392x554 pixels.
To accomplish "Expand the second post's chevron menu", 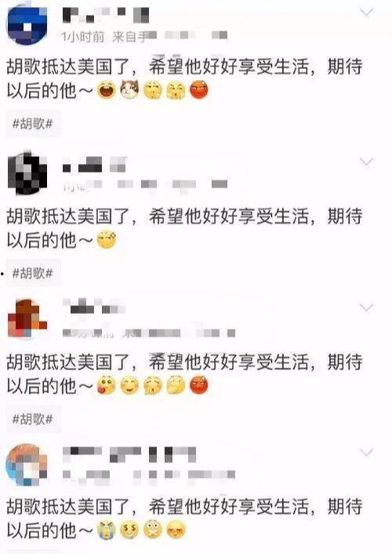I will (x=366, y=162).
